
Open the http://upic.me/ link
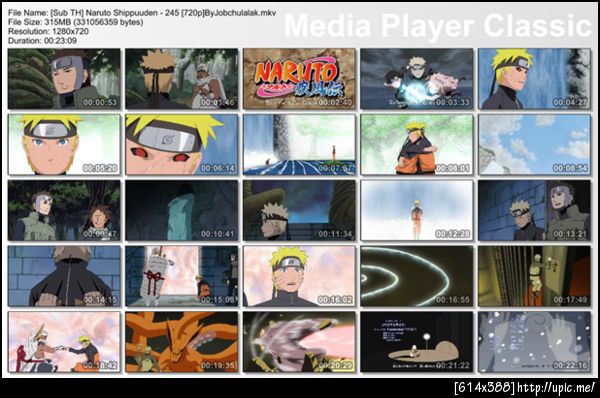[556, 388]
